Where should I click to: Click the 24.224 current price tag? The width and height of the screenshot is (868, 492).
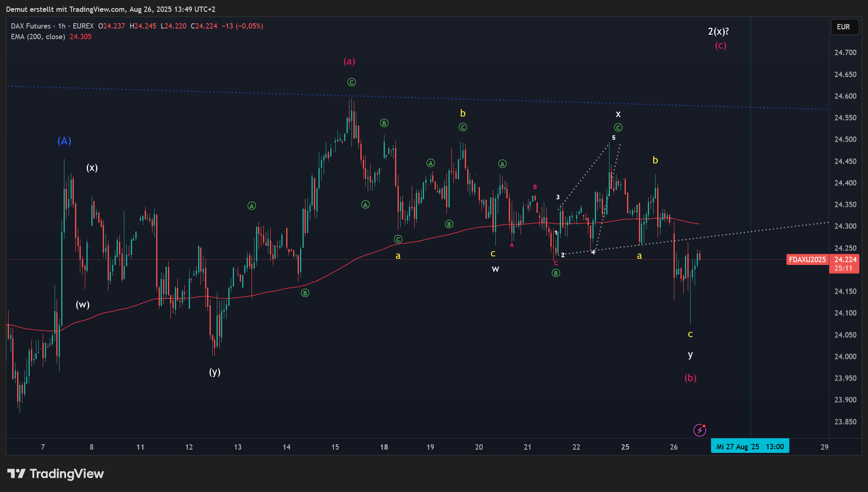845,260
